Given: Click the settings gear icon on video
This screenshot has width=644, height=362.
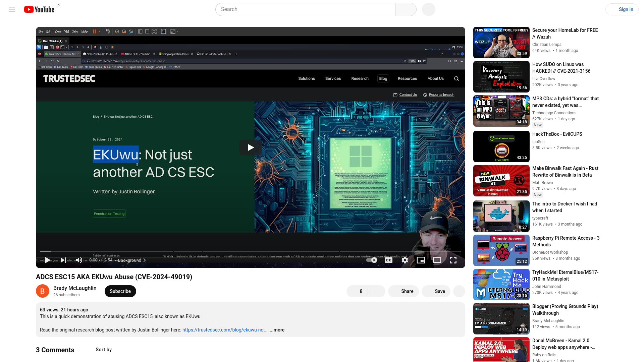Looking at the screenshot, I should (x=405, y=260).
